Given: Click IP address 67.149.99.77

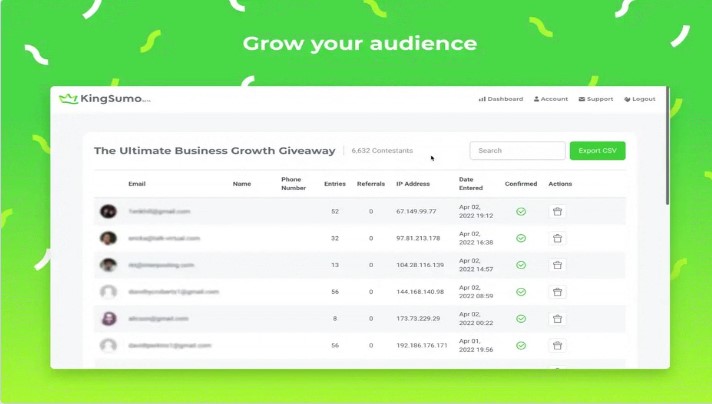Looking at the screenshot, I should pyautogui.click(x=416, y=212).
